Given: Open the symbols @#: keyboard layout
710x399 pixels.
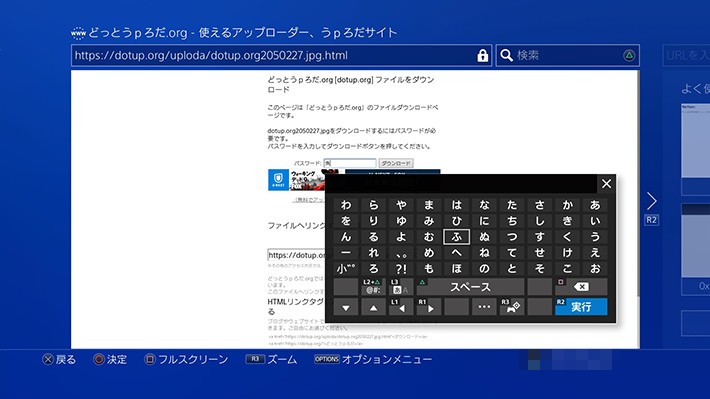Looking at the screenshot, I should click(x=374, y=287).
